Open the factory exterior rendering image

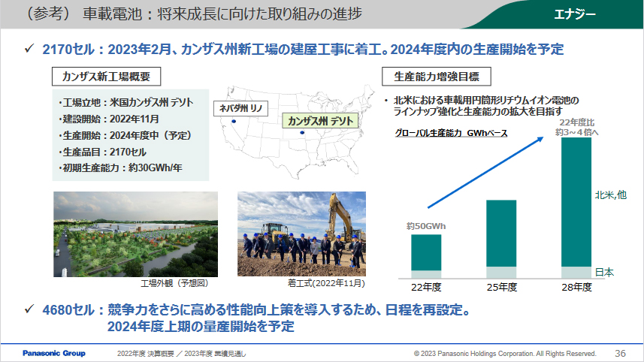(135, 234)
